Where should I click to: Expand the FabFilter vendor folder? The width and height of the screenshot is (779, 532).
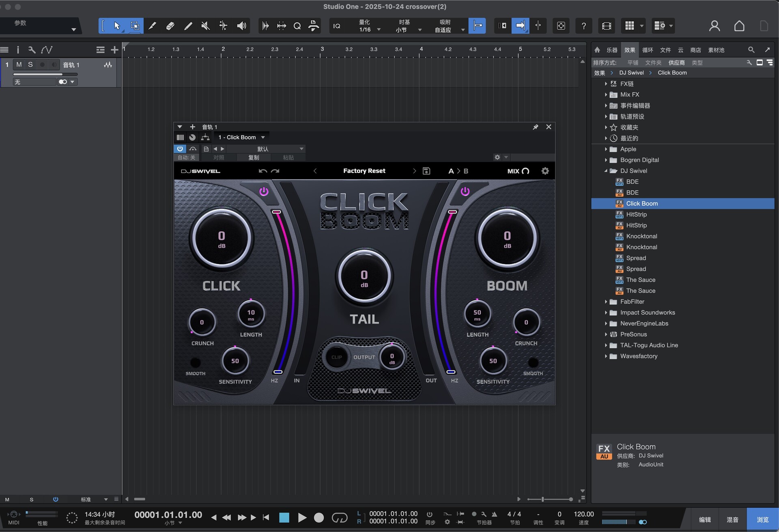click(x=606, y=302)
